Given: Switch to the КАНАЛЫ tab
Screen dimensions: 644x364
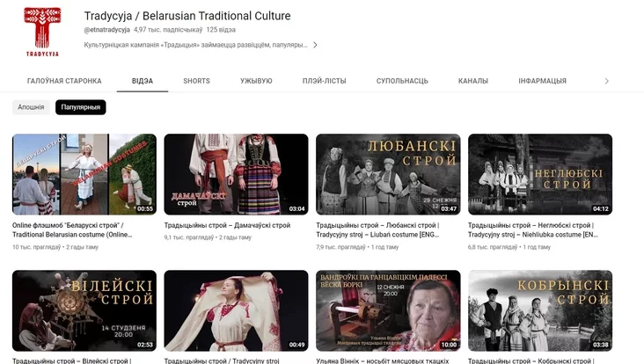Looking at the screenshot, I should tap(473, 81).
